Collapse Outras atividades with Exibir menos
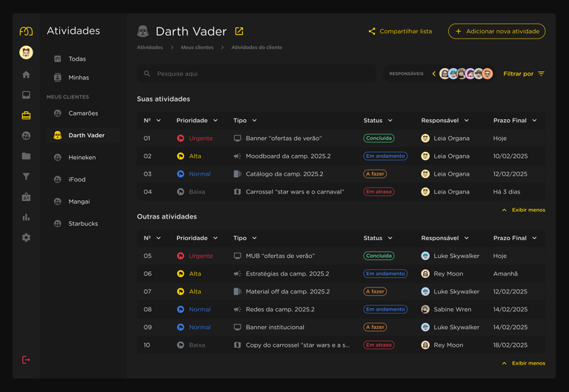Screen dimensions: 569x392 pos(524,363)
